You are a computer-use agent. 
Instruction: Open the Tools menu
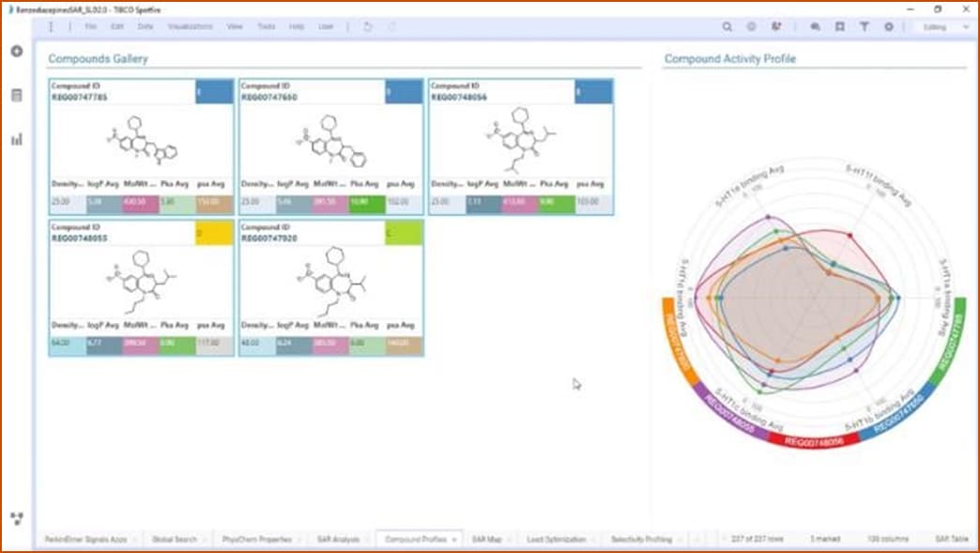pyautogui.click(x=267, y=27)
